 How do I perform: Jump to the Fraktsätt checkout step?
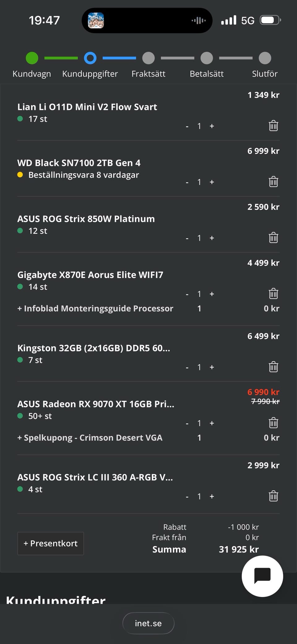pyautogui.click(x=148, y=58)
